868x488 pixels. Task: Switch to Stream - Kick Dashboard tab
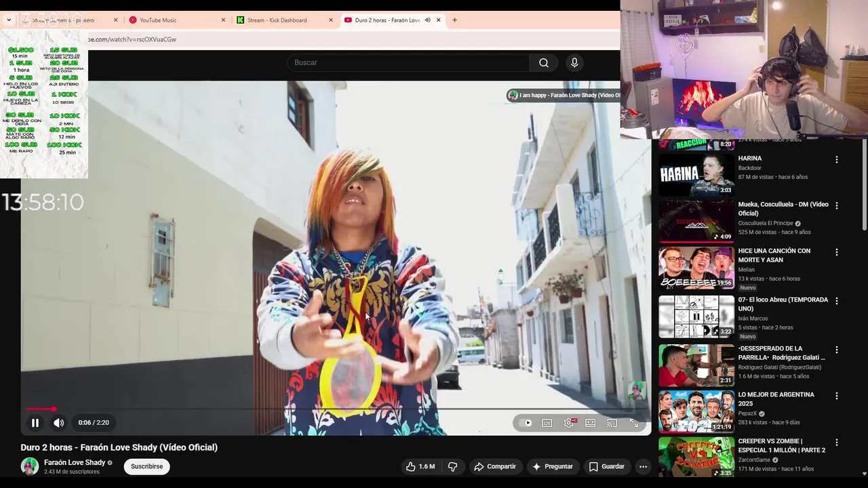(x=285, y=20)
